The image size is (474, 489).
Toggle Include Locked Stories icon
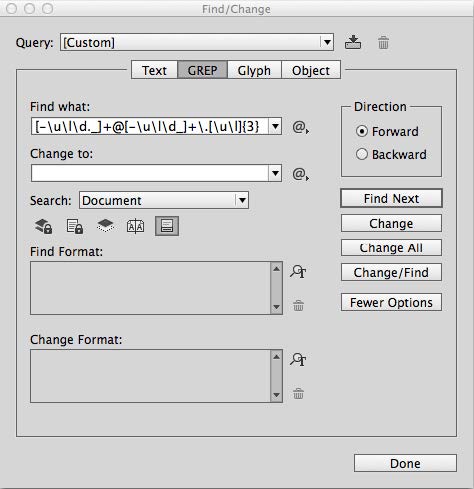pos(75,226)
